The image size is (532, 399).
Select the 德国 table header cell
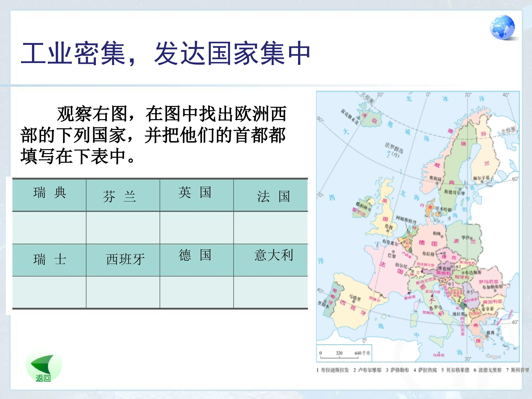tap(197, 260)
